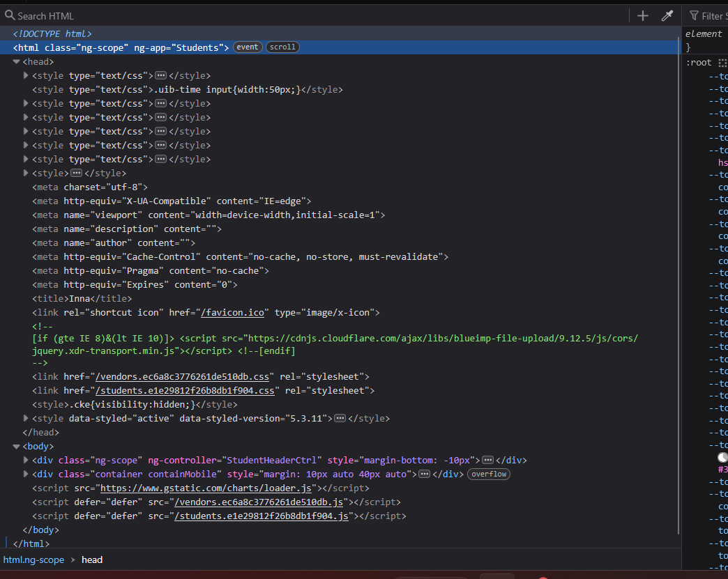Image resolution: width=728 pixels, height=579 pixels.
Task: Click the ellipsis badge in StudentHeaderCtrl div
Action: click(488, 461)
